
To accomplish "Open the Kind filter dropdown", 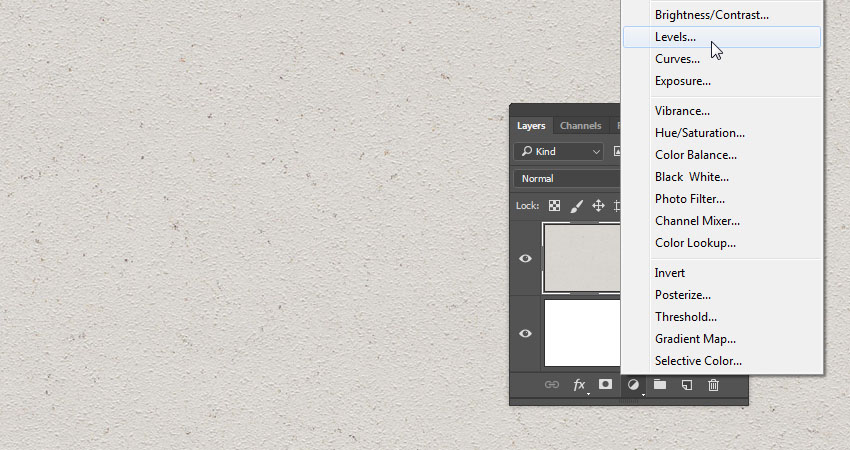I will (x=560, y=151).
